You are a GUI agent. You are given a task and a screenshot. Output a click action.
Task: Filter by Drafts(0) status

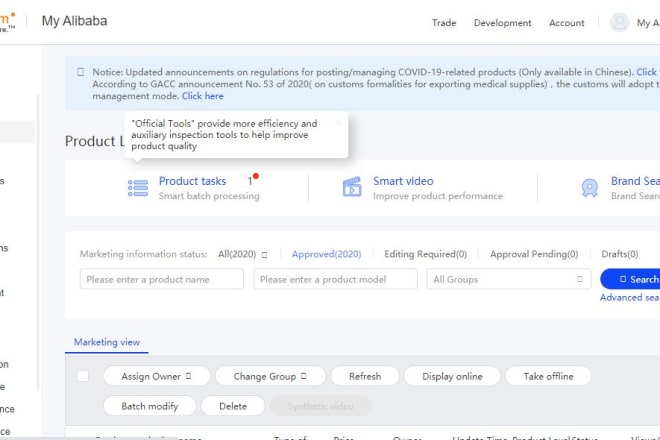pyautogui.click(x=620, y=254)
